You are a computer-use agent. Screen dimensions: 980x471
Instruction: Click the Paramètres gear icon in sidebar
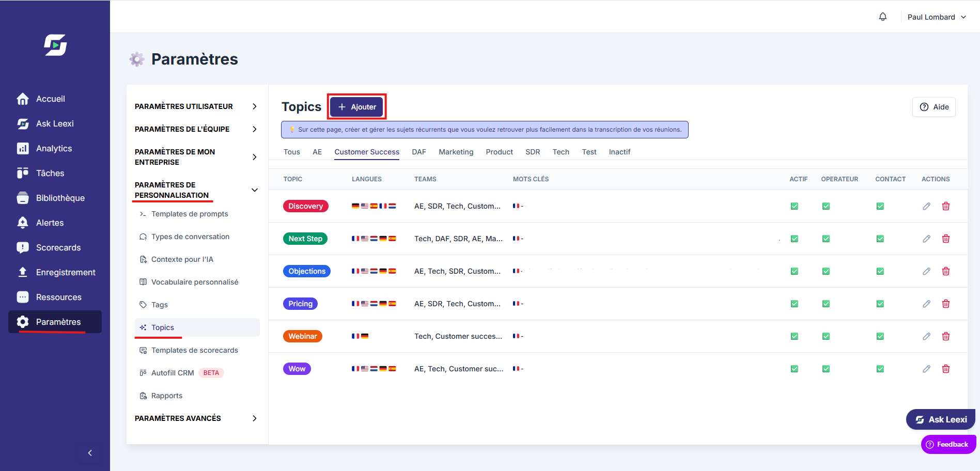point(23,322)
